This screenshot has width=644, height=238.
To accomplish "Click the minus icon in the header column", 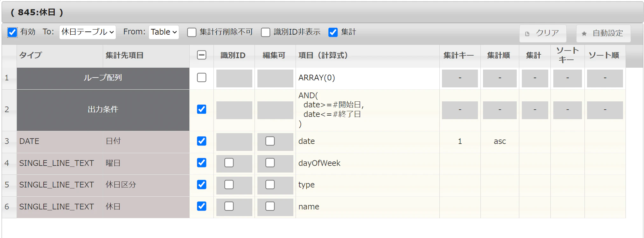I will [x=201, y=55].
